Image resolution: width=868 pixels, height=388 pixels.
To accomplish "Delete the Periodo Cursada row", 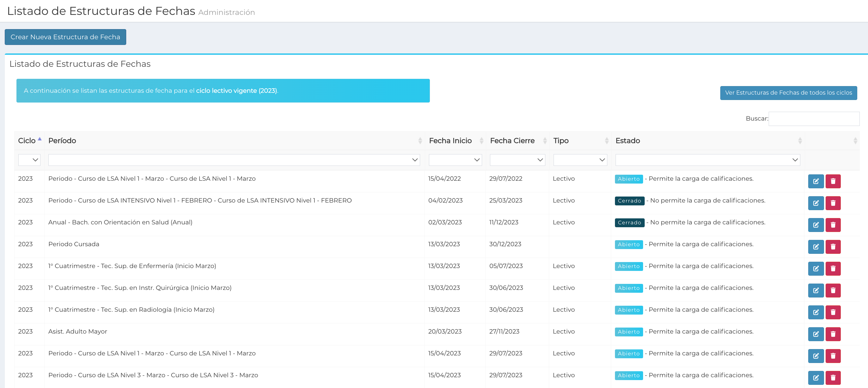I will coord(833,247).
